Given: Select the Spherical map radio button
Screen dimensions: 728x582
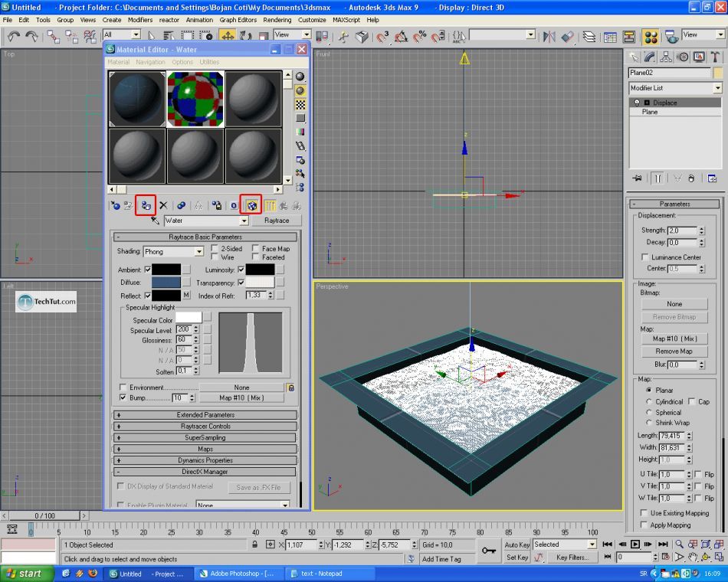Looking at the screenshot, I should (648, 412).
